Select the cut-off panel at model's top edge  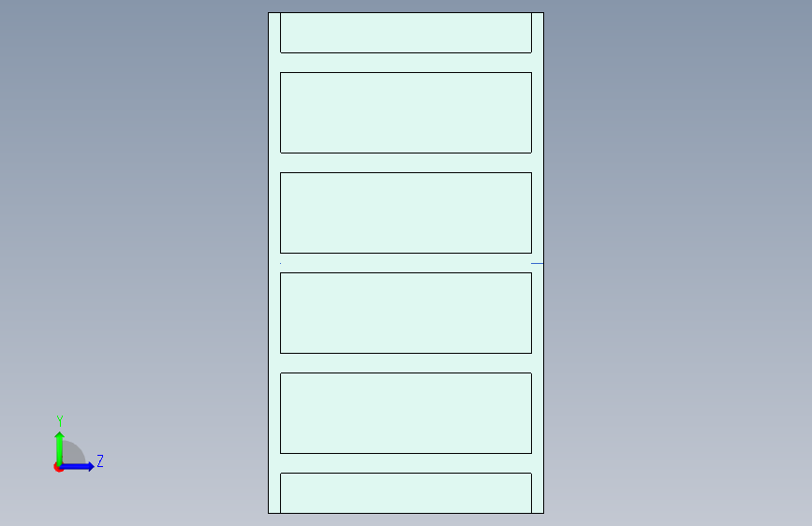click(x=406, y=33)
